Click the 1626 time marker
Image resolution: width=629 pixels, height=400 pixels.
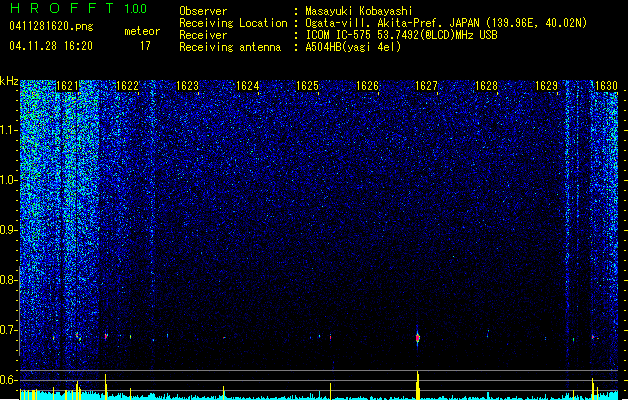(x=367, y=86)
